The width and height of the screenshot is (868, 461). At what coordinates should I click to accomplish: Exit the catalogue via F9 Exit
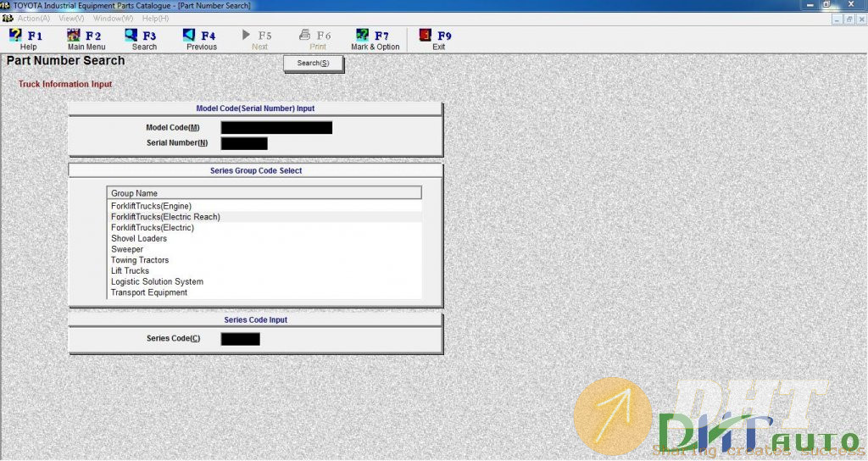coord(436,40)
